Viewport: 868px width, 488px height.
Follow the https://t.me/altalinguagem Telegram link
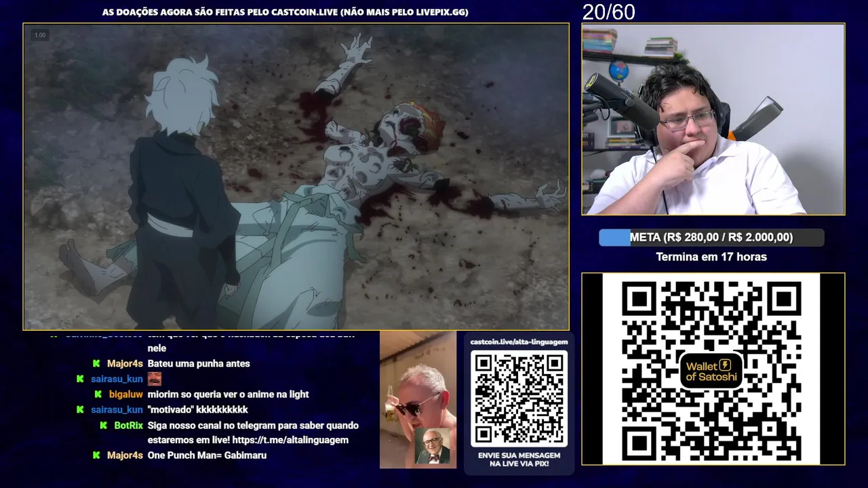[x=290, y=441]
